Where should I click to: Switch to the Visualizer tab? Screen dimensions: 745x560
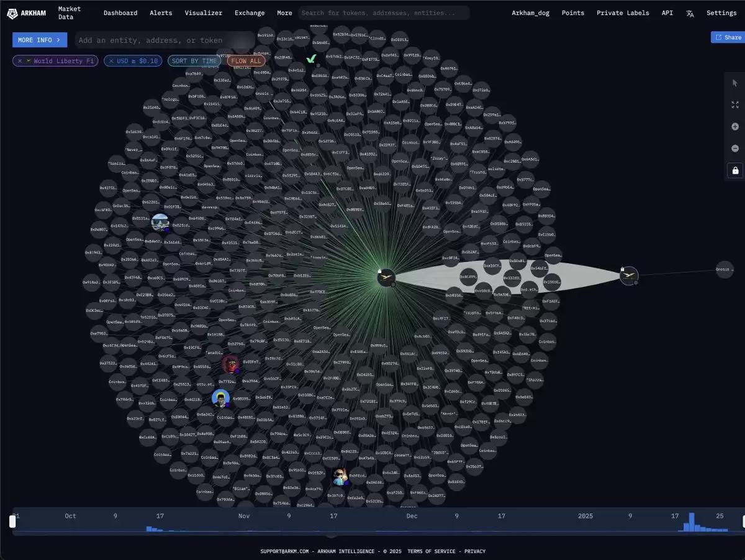coord(203,13)
